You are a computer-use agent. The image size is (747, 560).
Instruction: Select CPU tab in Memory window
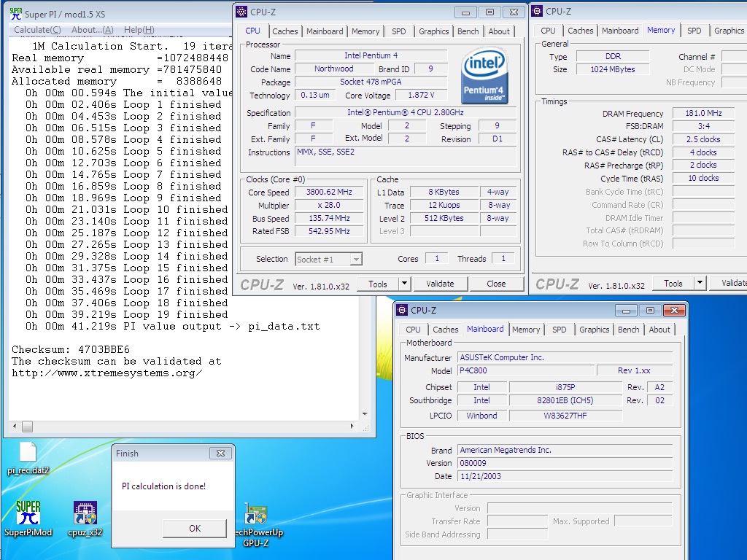coord(548,31)
